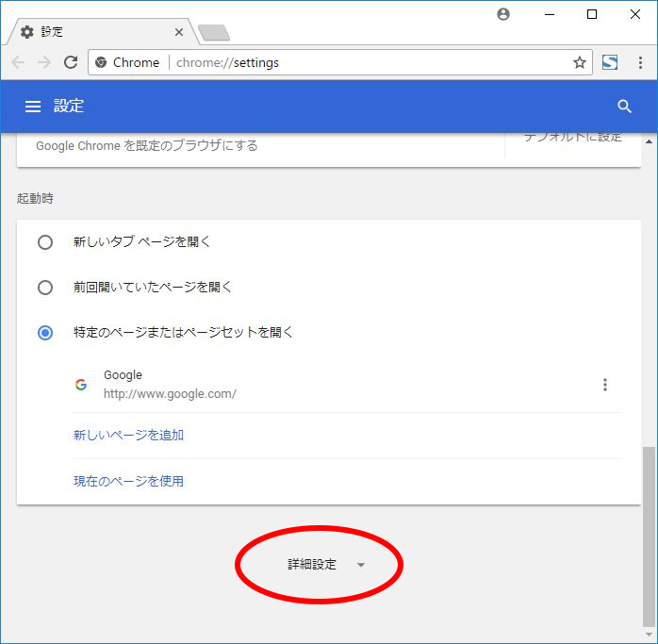Open the settings hamburger menu
This screenshot has width=658, height=644.
[33, 107]
